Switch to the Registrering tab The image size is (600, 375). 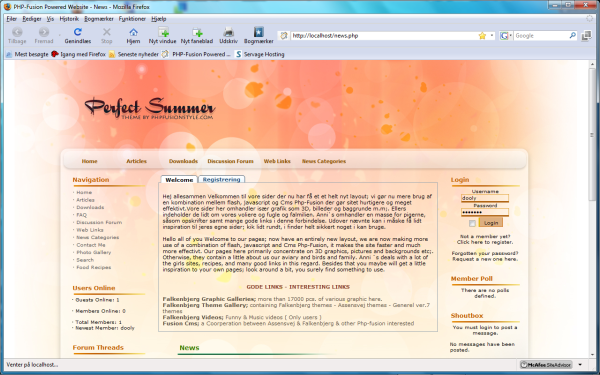[x=222, y=179]
